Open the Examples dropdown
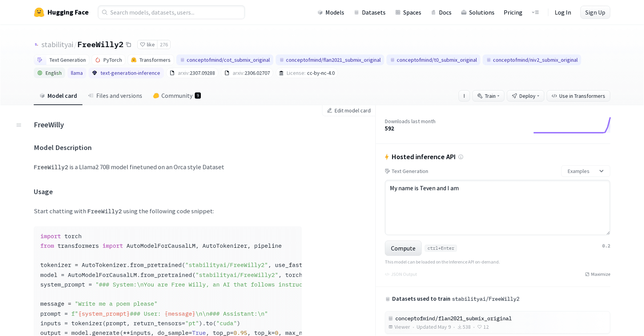 tap(585, 171)
